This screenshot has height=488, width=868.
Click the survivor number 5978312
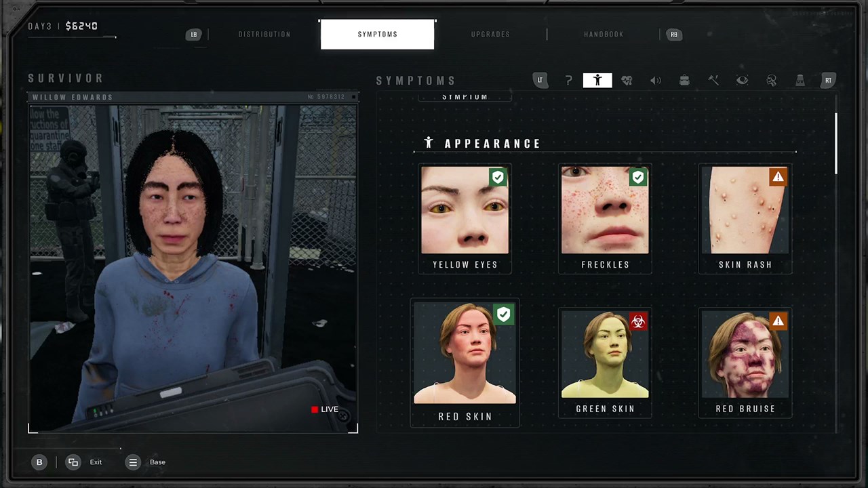pos(326,97)
